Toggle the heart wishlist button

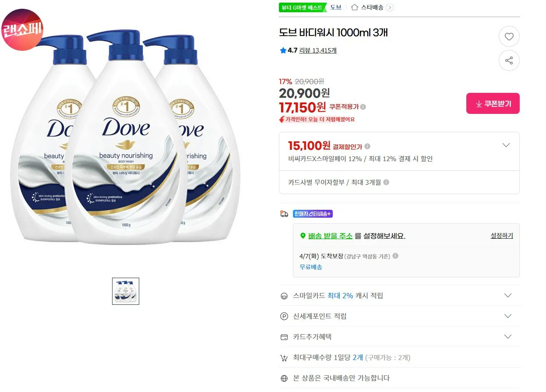509,37
